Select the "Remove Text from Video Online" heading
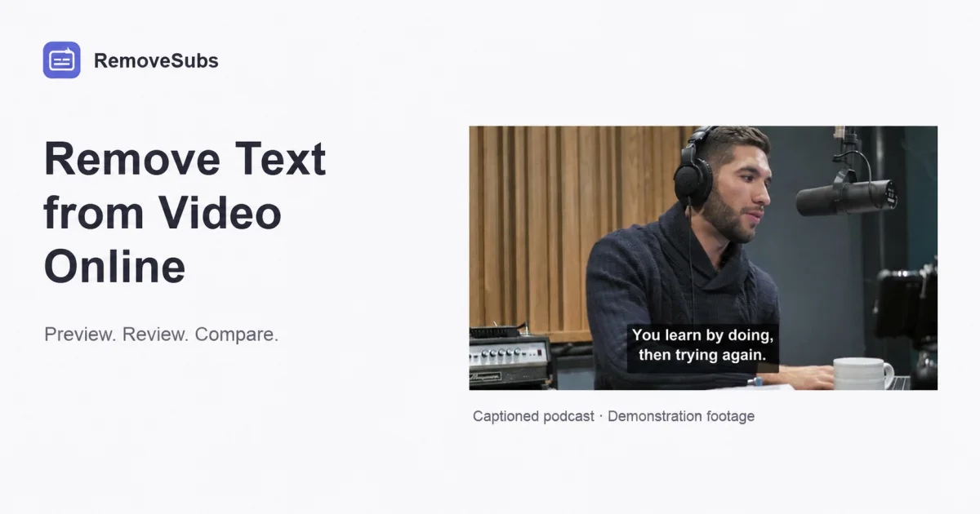The width and height of the screenshot is (980, 514). click(x=185, y=213)
